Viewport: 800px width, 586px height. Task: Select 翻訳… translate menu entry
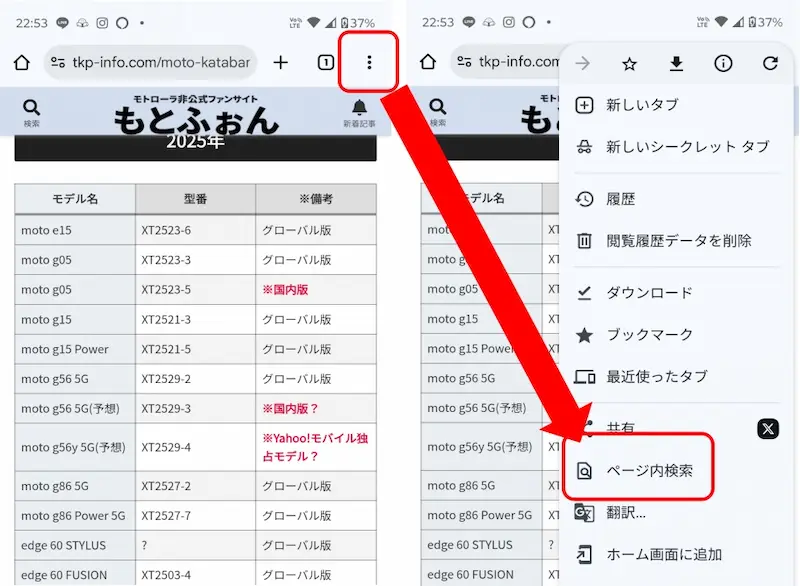click(678, 512)
